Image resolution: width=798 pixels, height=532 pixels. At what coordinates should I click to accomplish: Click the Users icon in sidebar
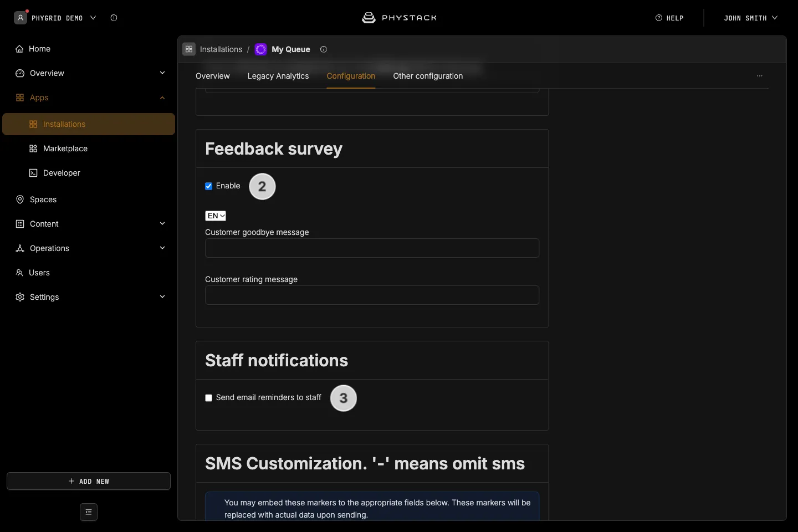pyautogui.click(x=19, y=273)
